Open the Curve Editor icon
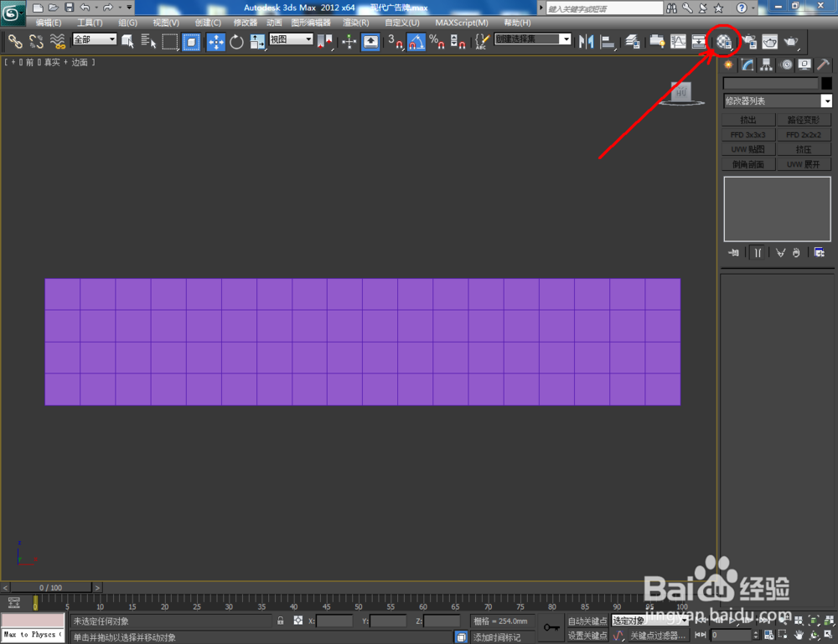Image resolution: width=838 pixels, height=644 pixels. (678, 42)
